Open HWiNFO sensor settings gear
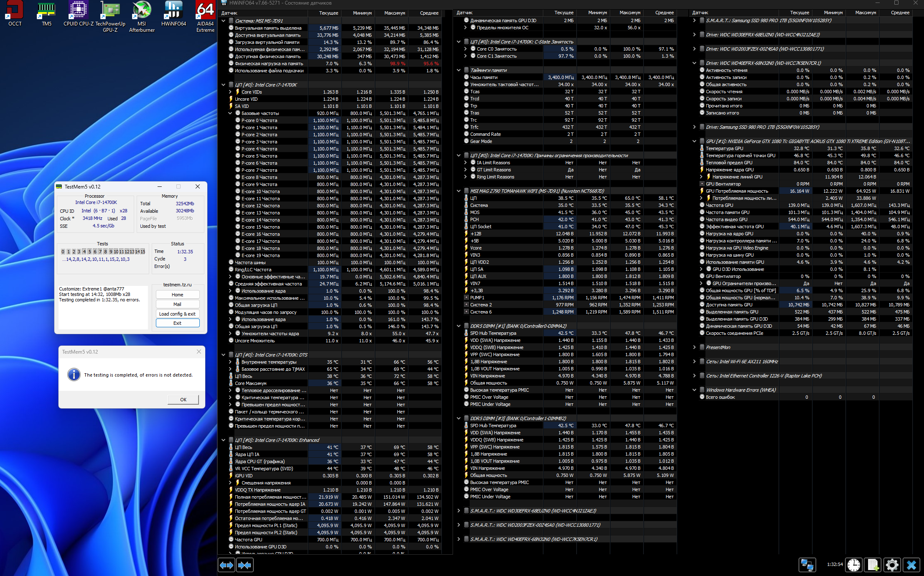The height and width of the screenshot is (576, 924). (x=892, y=565)
